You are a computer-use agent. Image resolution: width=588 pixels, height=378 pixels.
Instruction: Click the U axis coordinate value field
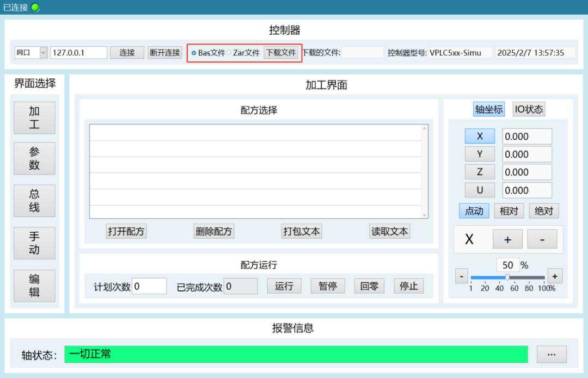[527, 190]
